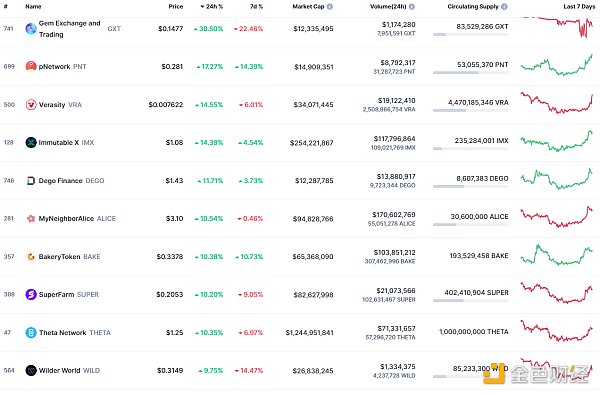Open the Theta Network THETA link

tap(75, 333)
